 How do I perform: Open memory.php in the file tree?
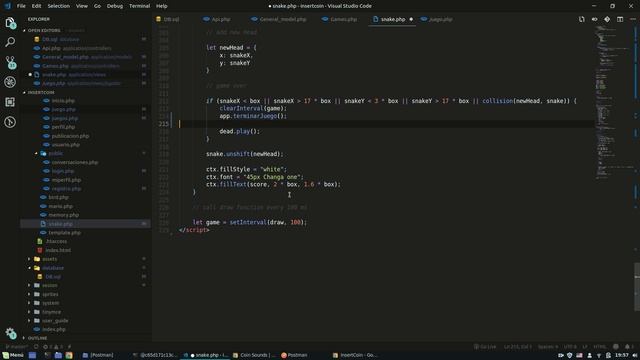click(63, 215)
